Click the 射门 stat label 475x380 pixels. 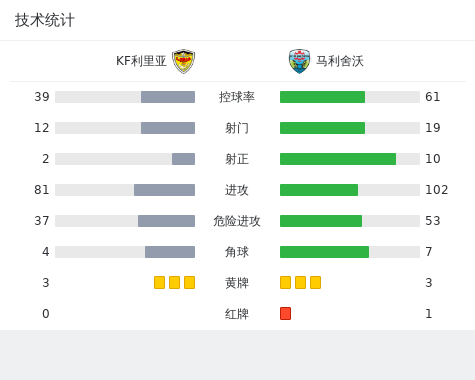tap(237, 128)
